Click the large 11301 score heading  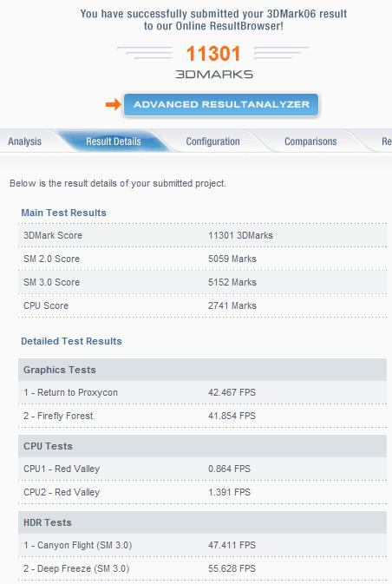[213, 54]
